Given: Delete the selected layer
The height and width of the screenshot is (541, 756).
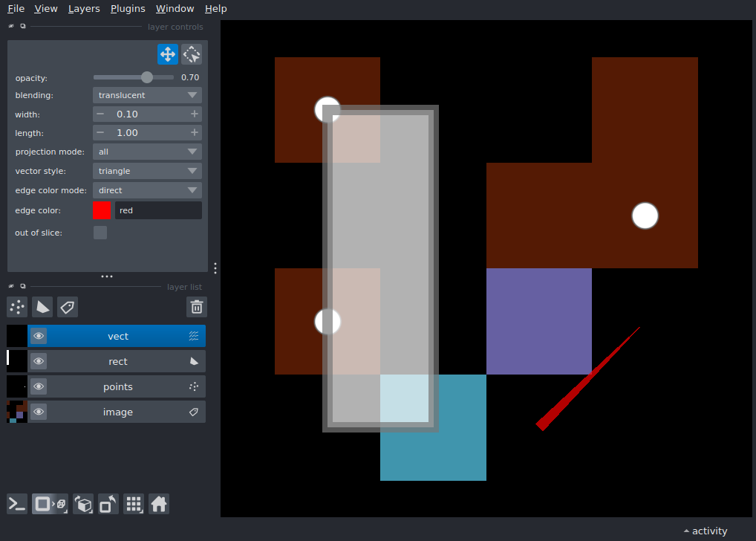Looking at the screenshot, I should [196, 307].
